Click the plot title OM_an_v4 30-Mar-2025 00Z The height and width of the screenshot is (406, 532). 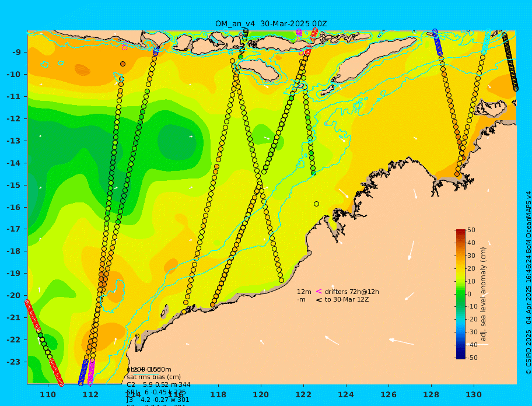[x=271, y=24]
